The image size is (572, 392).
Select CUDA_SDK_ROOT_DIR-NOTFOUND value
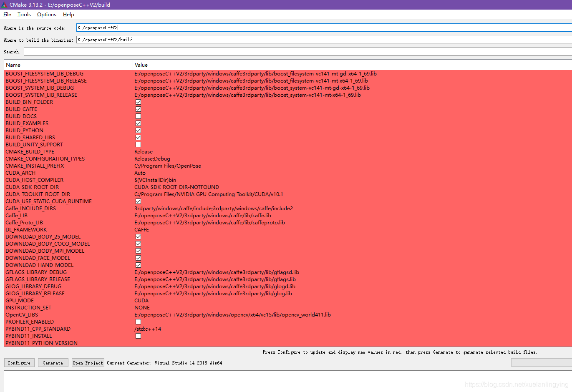point(176,187)
